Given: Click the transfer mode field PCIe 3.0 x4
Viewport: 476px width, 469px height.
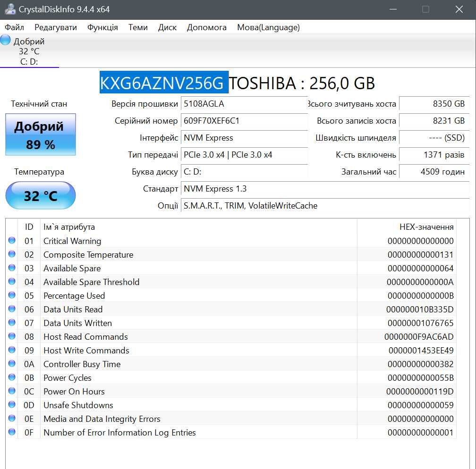Looking at the screenshot, I should tap(244, 155).
